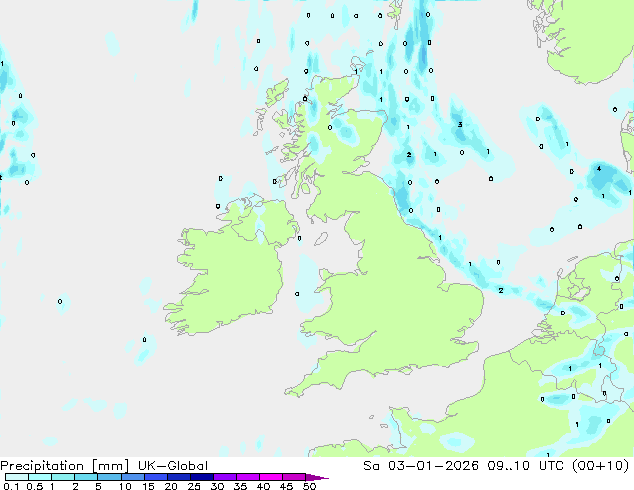Click the '35' legend scale label
Image resolution: width=634 pixels, height=490 pixels.
tap(240, 486)
